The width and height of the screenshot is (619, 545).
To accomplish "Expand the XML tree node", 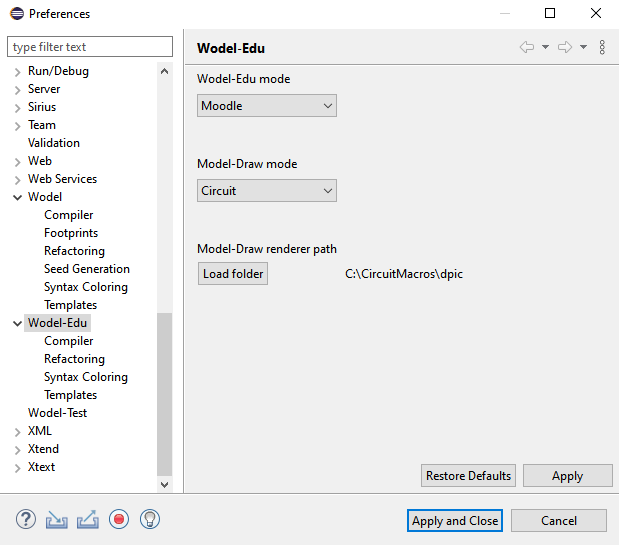I will 17,432.
